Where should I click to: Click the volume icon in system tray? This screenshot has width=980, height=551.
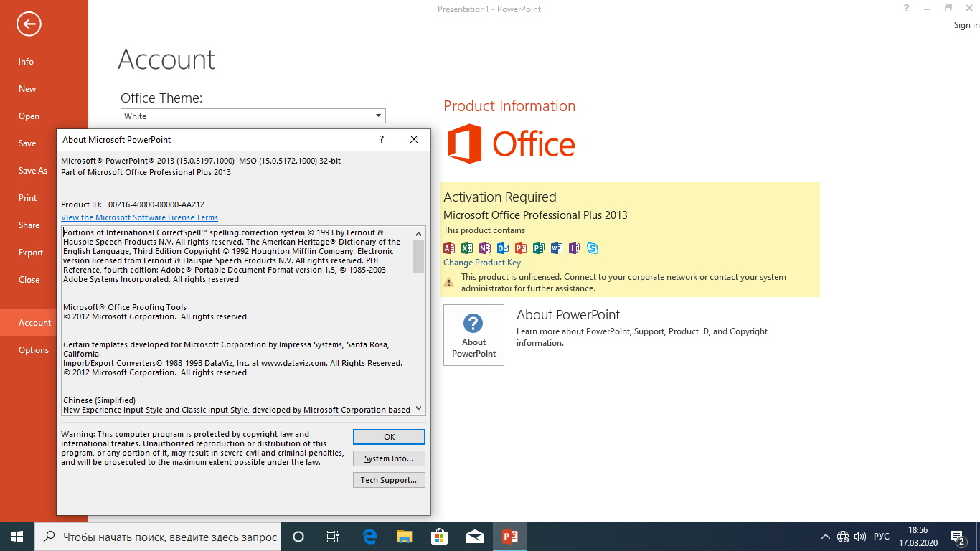click(x=859, y=537)
